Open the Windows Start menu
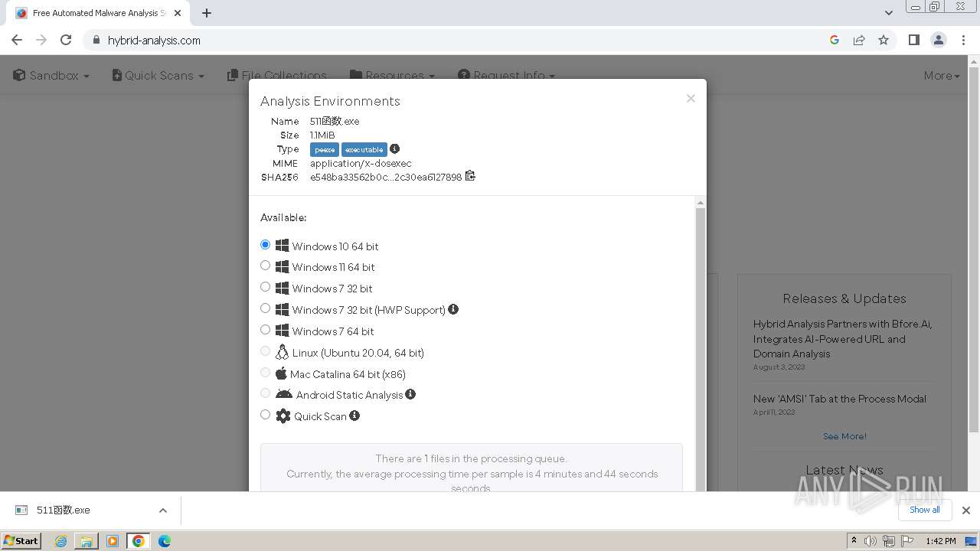Viewport: 980px width, 551px height. 21,540
